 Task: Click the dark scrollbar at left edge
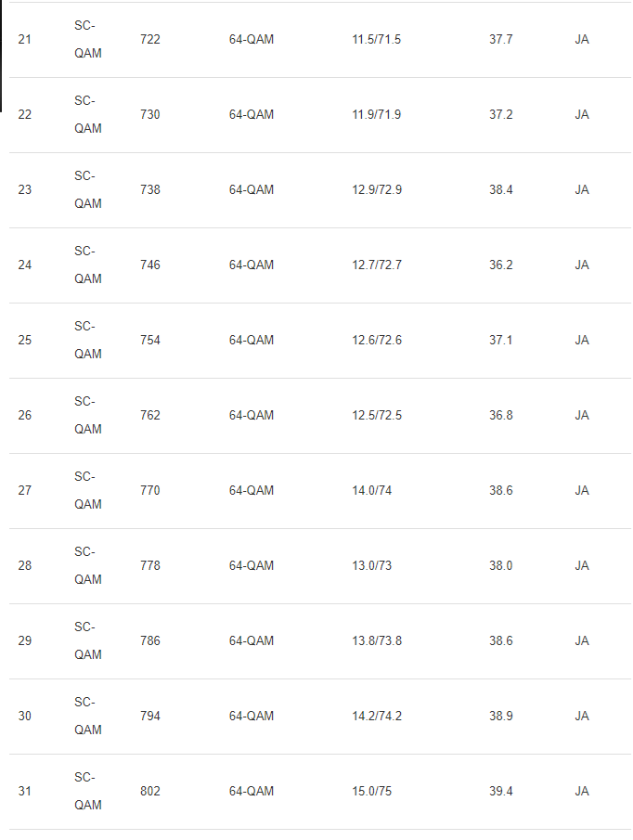[1, 56]
